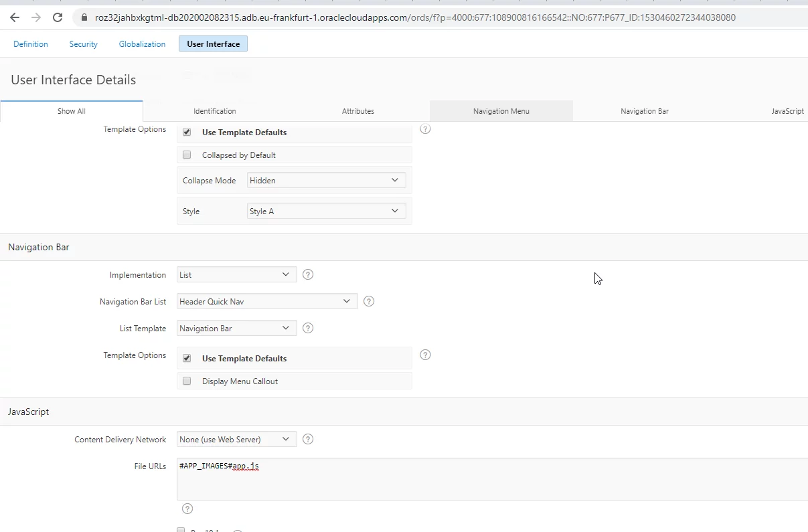Open help for Navigation Bar Template Options
This screenshot has width=808, height=532.
tap(425, 355)
